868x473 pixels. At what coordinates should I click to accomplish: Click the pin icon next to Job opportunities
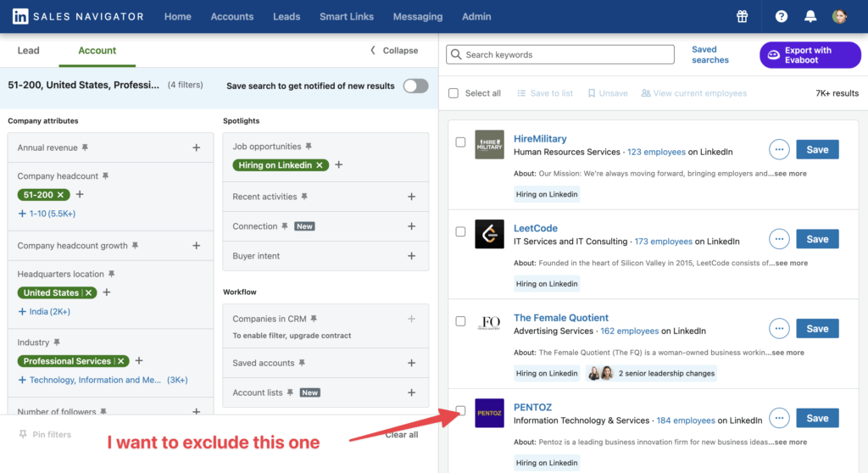(309, 146)
